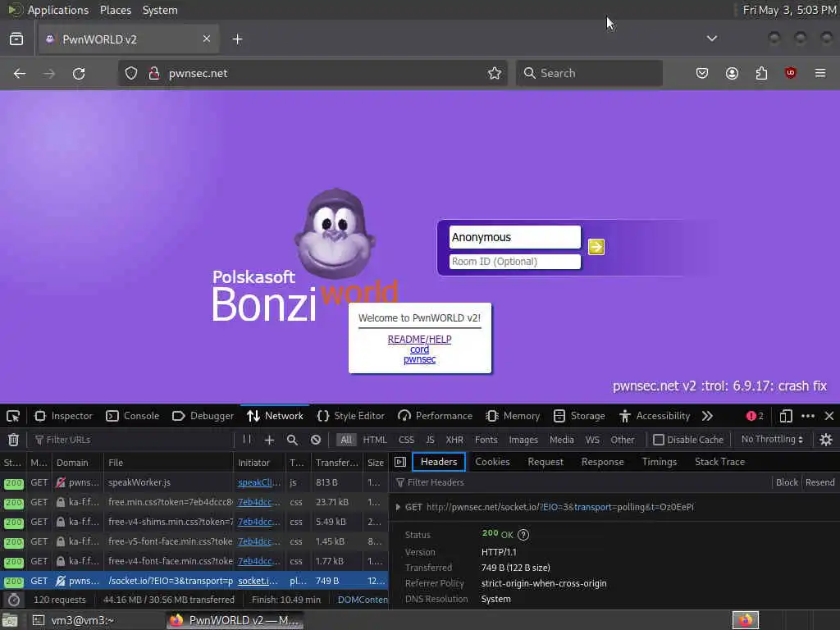This screenshot has width=840, height=630.
Task: Click the Filter URLs field
Action: coord(132,440)
